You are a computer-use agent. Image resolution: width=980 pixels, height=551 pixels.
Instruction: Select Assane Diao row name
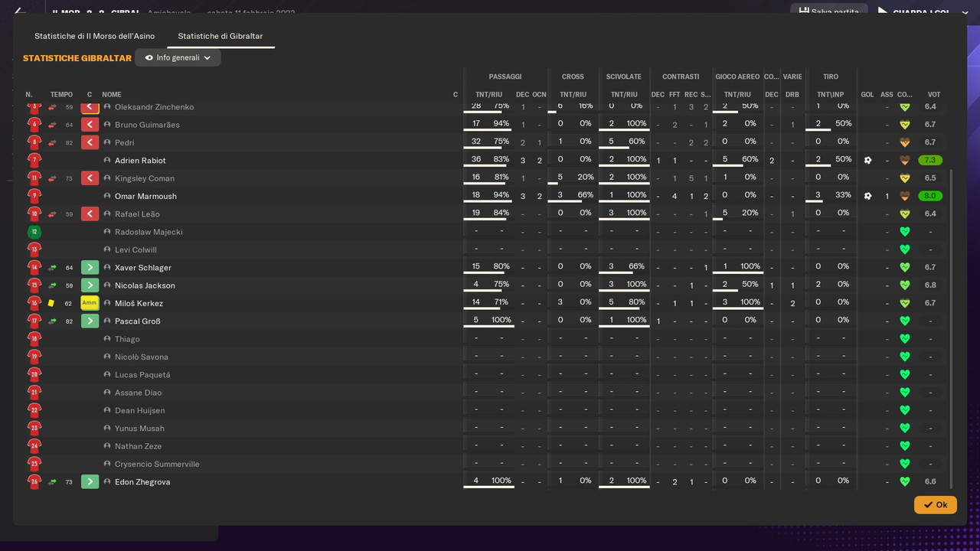click(x=138, y=393)
